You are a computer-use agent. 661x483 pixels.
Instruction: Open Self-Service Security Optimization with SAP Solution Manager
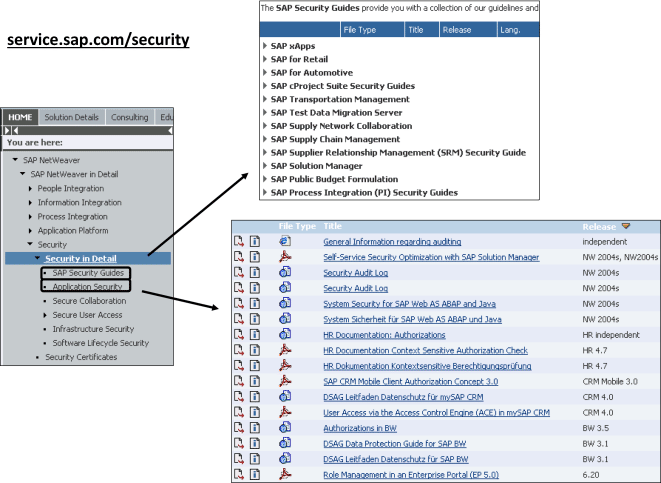tap(431, 257)
